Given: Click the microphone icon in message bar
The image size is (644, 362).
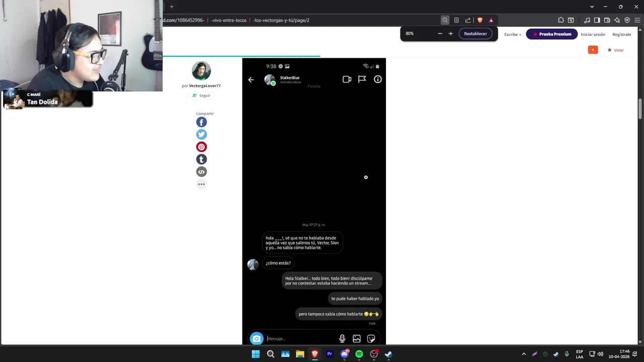Looking at the screenshot, I should [x=342, y=338].
